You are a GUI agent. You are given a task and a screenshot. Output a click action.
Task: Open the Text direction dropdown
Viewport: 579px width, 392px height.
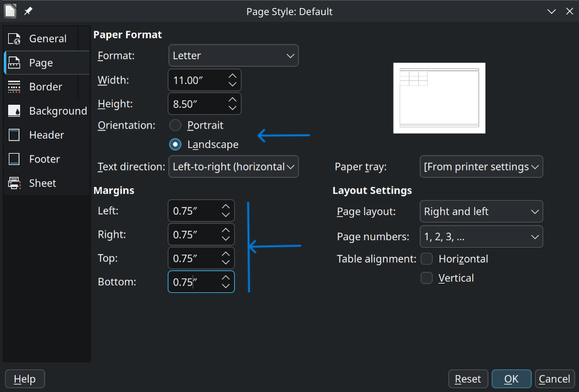pos(234,167)
